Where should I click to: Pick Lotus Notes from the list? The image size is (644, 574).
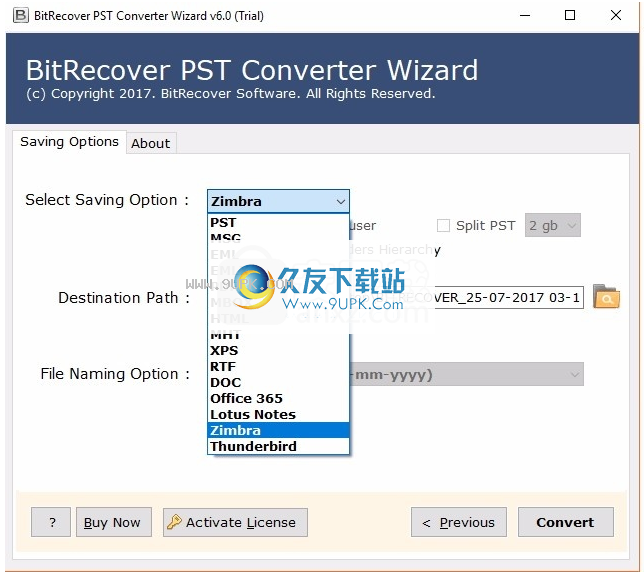tap(278, 415)
